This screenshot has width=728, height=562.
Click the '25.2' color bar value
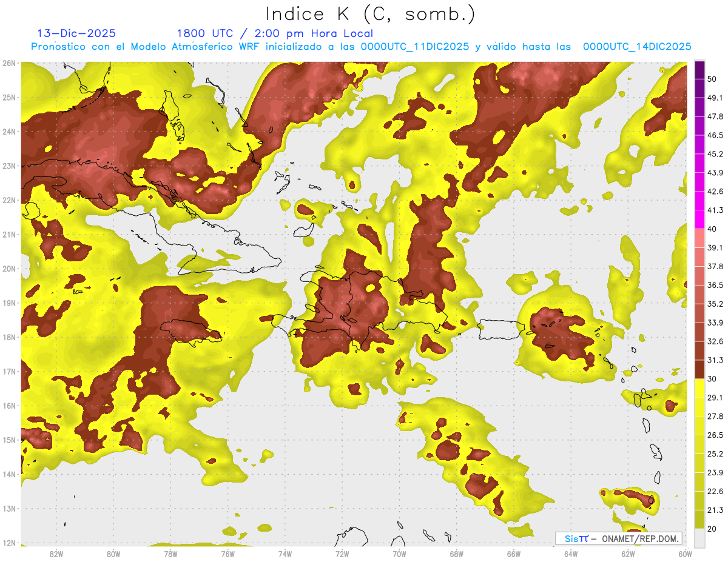tap(715, 453)
